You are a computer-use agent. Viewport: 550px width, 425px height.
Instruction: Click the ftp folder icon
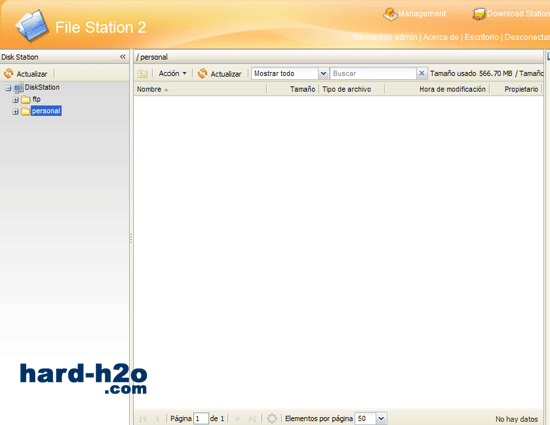point(26,100)
